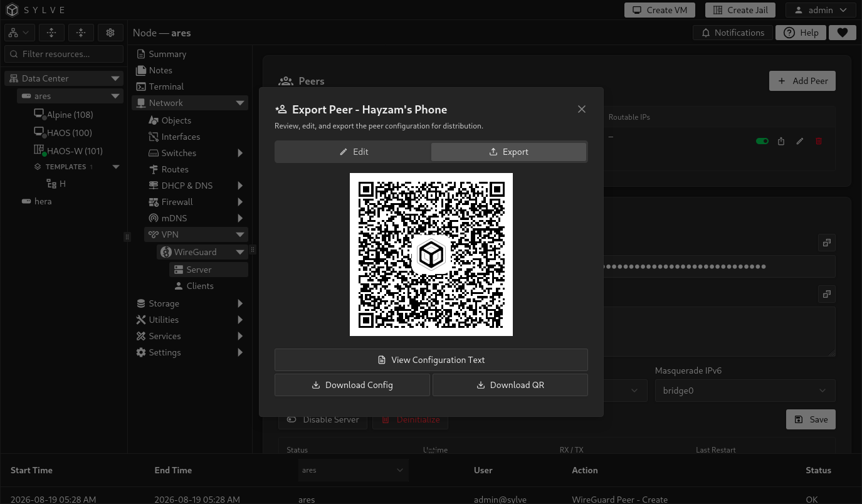Open the resource tree settings gear
This screenshot has height=504, width=862.
(x=110, y=33)
